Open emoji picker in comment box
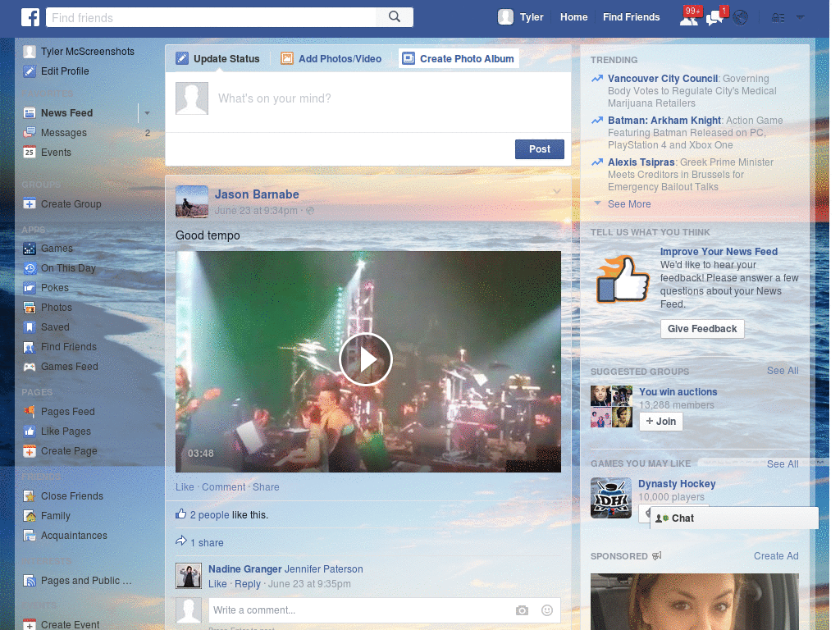Image resolution: width=840 pixels, height=630 pixels. [x=547, y=610]
